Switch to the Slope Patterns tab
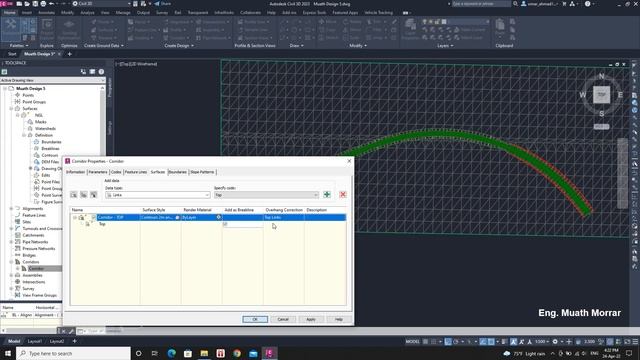 click(202, 172)
